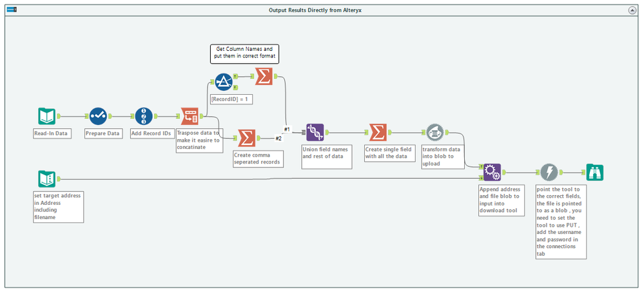The width and height of the screenshot is (644, 295).
Task: Click the Transpose tool icon
Action: pyautogui.click(x=190, y=116)
